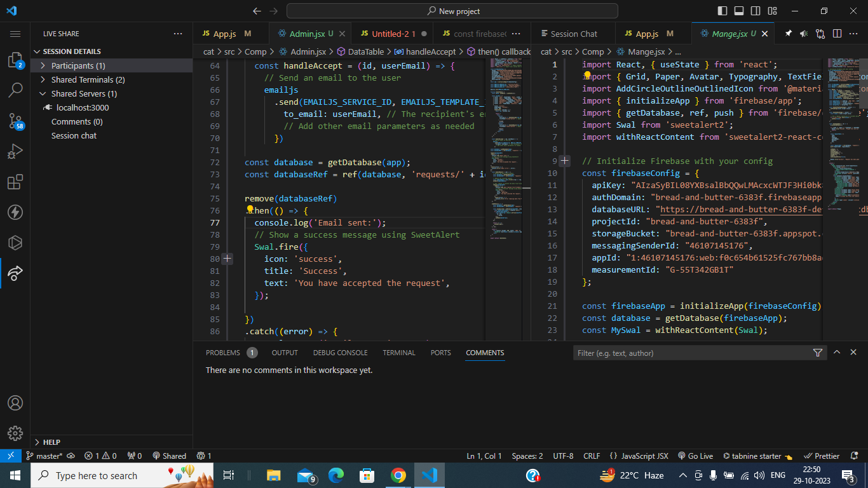Click the Live Share activity bar icon
The height and width of the screenshot is (488, 868).
(x=15, y=273)
